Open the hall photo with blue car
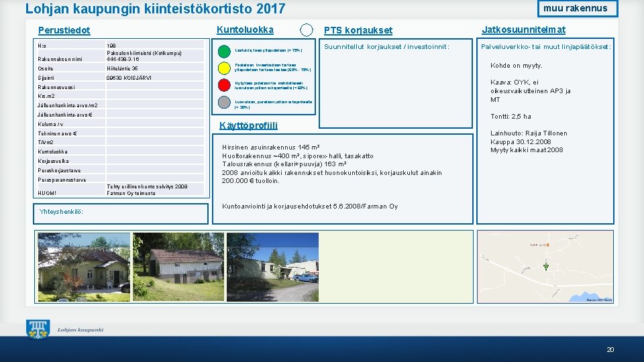The image size is (644, 362). click(273, 267)
